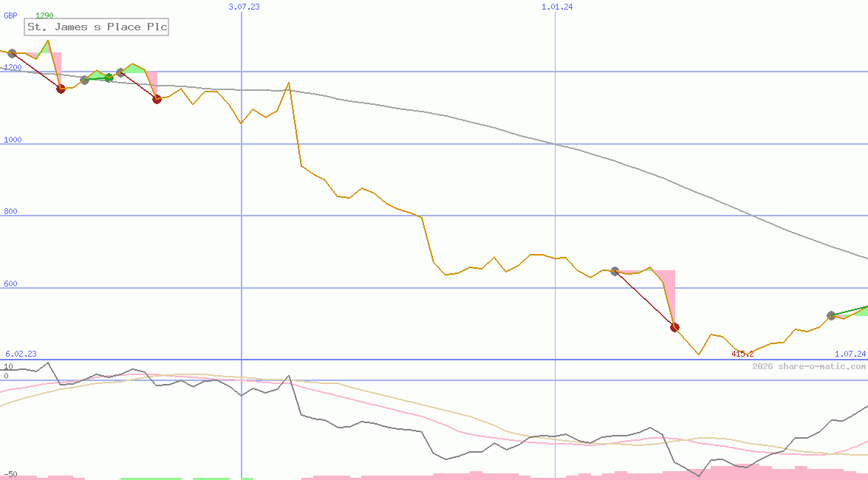Click the gray marker left of green dot

(84, 80)
